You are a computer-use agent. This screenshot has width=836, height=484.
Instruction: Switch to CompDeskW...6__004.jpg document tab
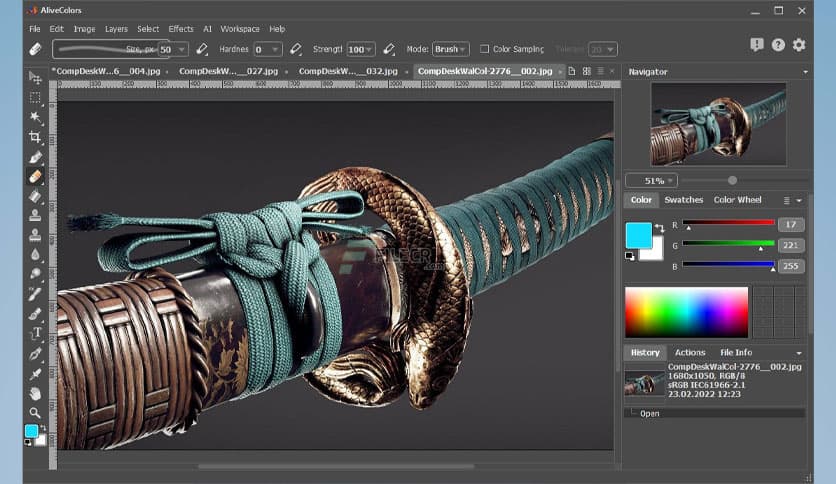click(106, 71)
